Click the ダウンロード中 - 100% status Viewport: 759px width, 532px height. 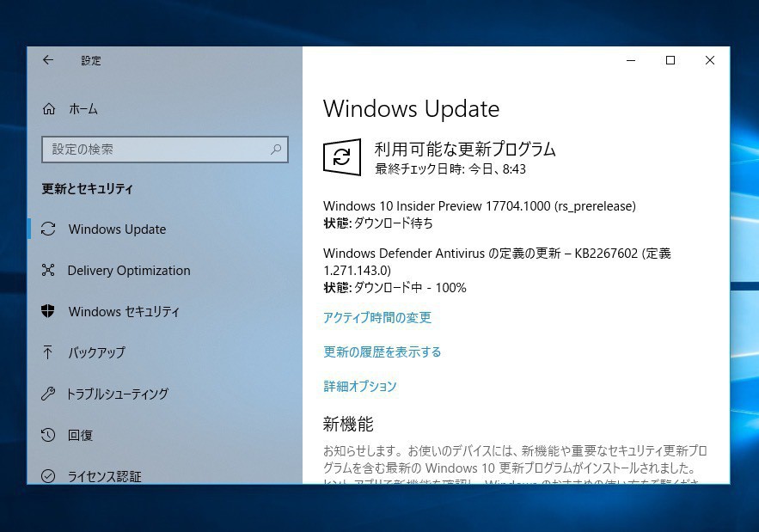[x=410, y=288]
